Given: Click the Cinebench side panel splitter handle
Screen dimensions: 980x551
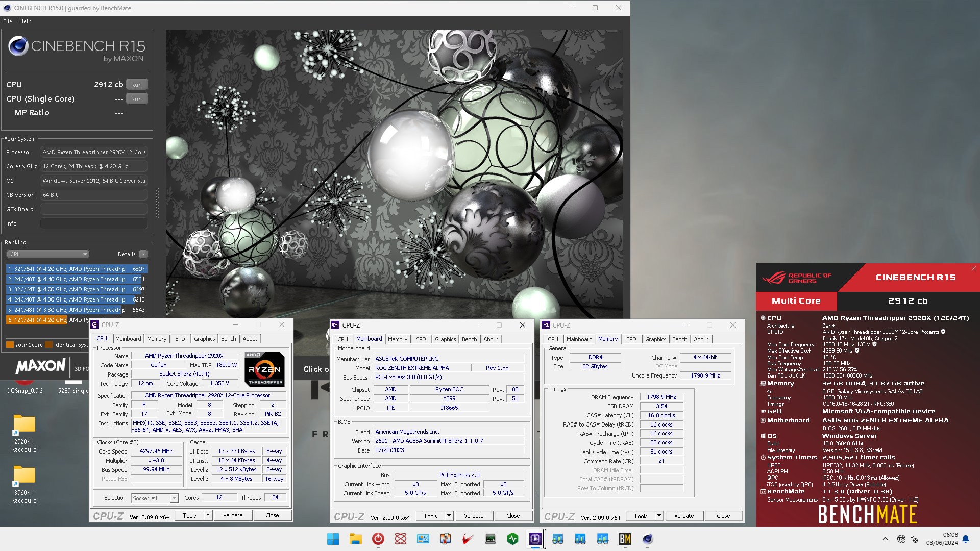Looking at the screenshot, I should 157,203.
